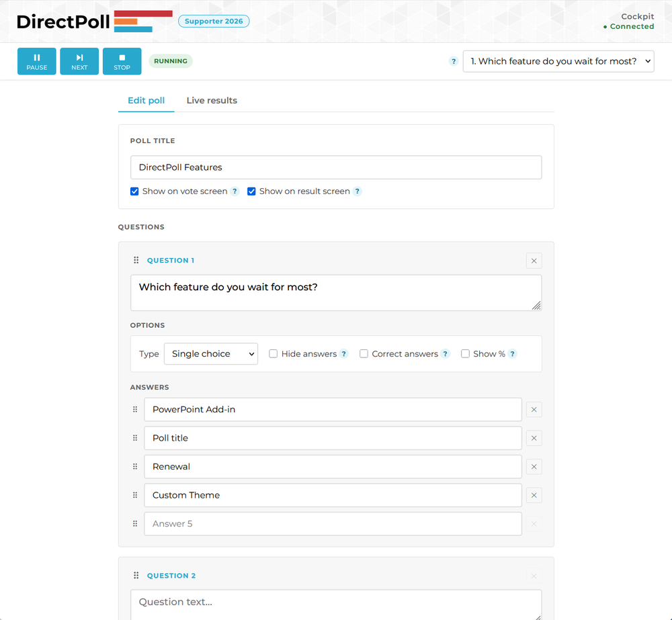The height and width of the screenshot is (620, 672).
Task: Click drag handle of Custom Theme answer
Action: [x=135, y=495]
